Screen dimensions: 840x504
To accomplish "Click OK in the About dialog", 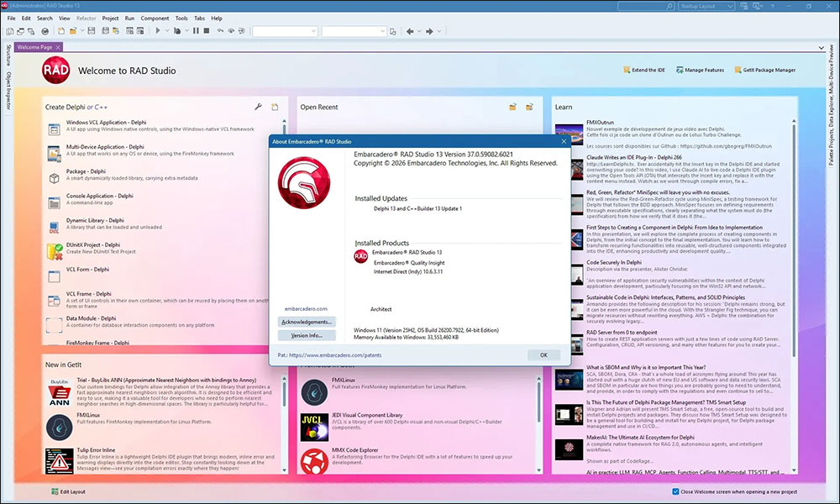I will [x=543, y=355].
